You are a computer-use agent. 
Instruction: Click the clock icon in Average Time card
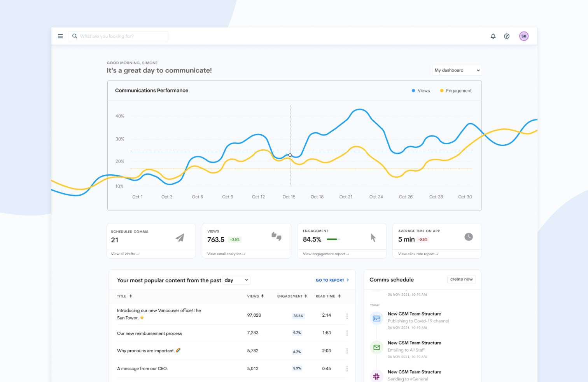click(x=469, y=237)
